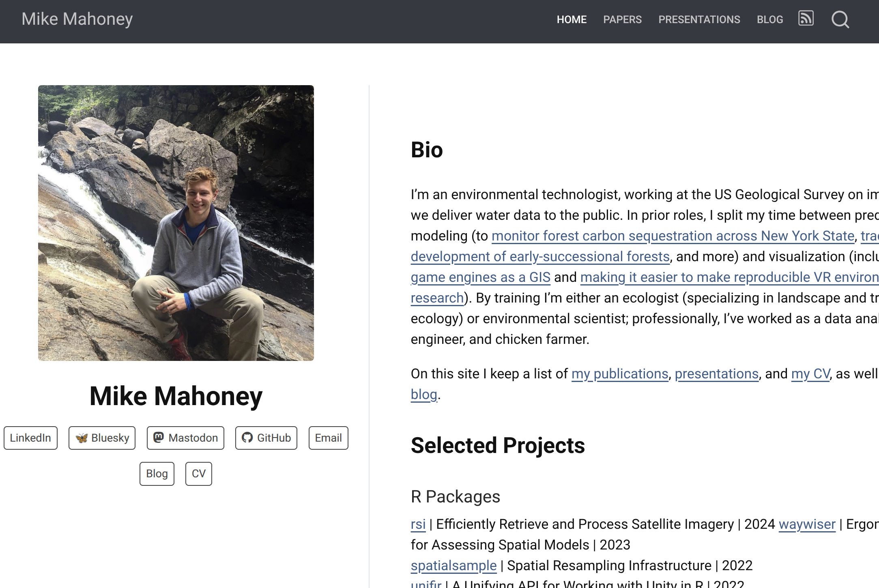
Task: Open the Blog button under the profile
Action: tap(157, 474)
